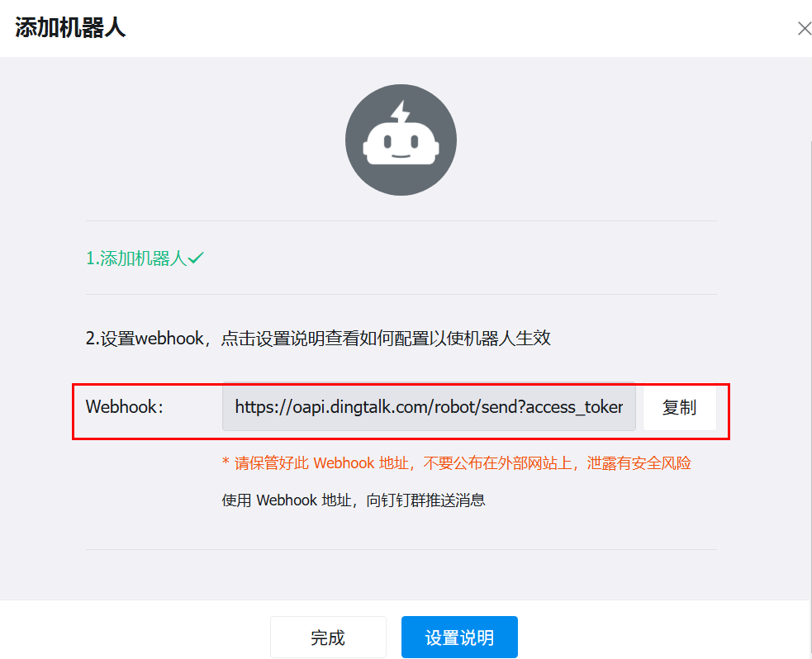Copy the webhook URL with 复制 button
Image resolution: width=812 pixels, height=659 pixels.
(x=679, y=407)
